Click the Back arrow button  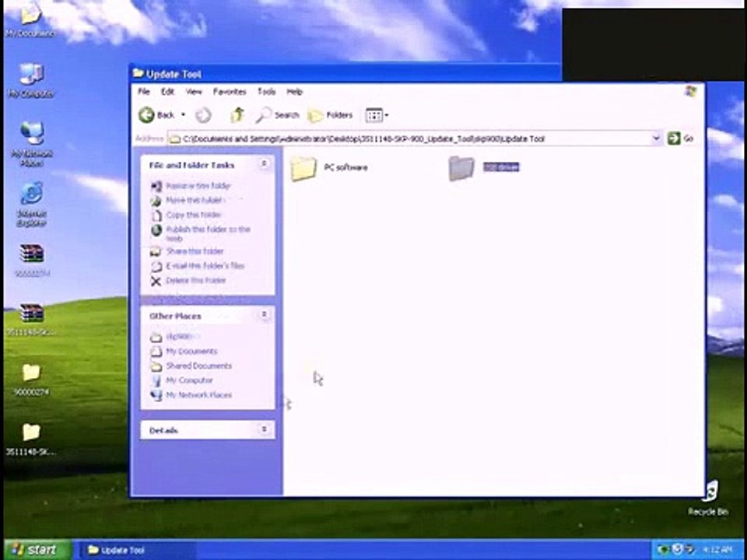click(146, 115)
